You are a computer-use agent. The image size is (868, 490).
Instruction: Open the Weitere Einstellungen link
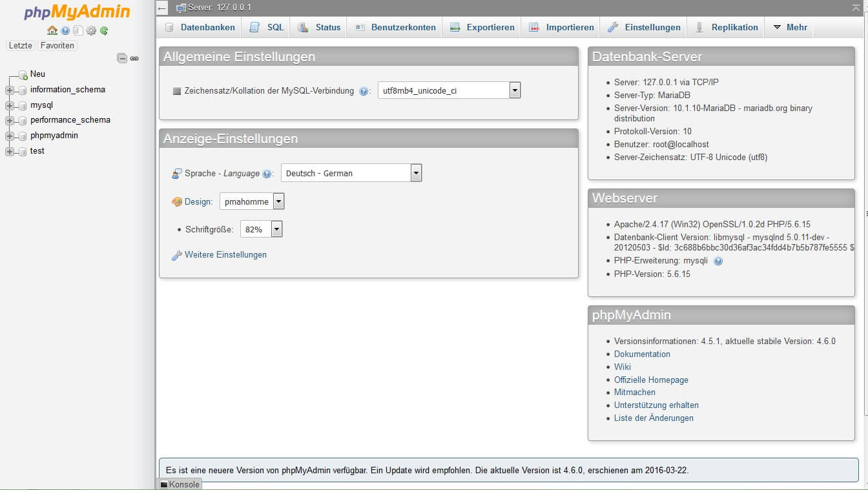click(225, 255)
